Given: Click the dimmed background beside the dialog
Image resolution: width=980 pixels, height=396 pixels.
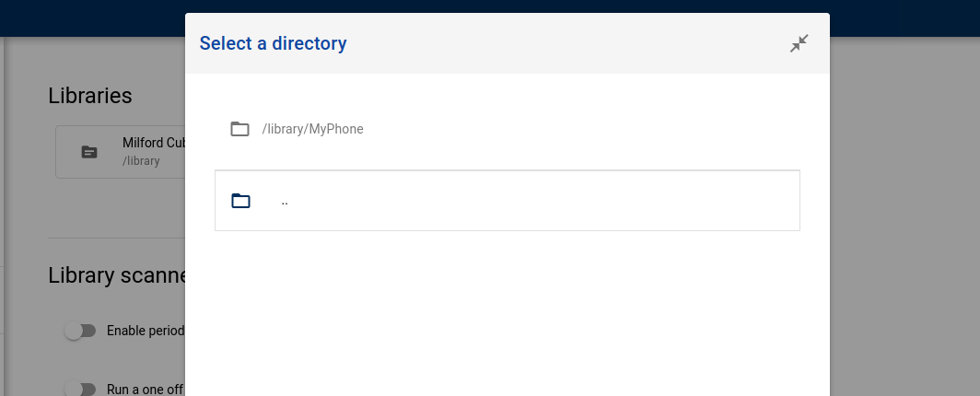Looking at the screenshot, I should tap(904, 218).
